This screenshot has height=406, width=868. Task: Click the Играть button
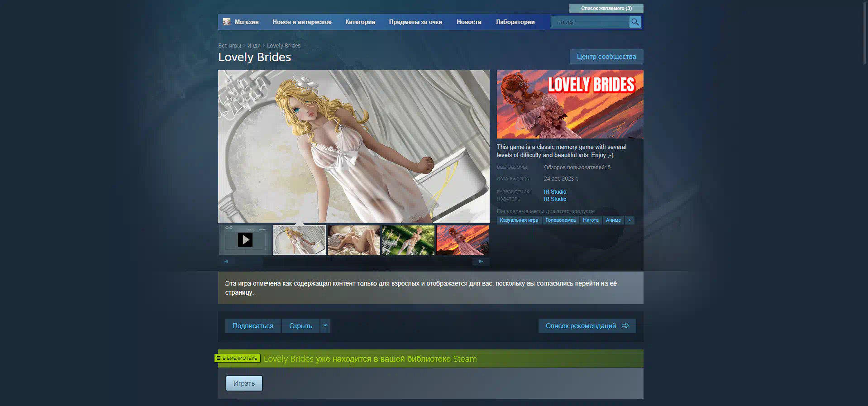pyautogui.click(x=244, y=383)
